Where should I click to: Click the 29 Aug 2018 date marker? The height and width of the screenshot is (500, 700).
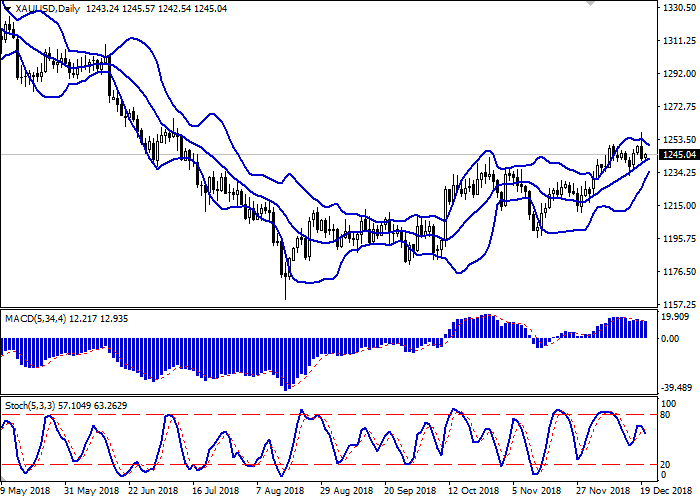click(x=347, y=490)
